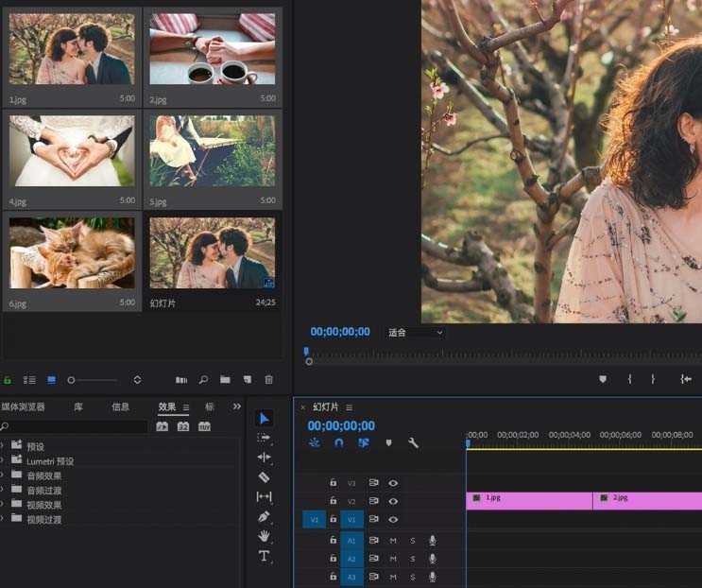Image resolution: width=702 pixels, height=588 pixels.
Task: Expand the 视频效果 folder
Action: click(2, 504)
